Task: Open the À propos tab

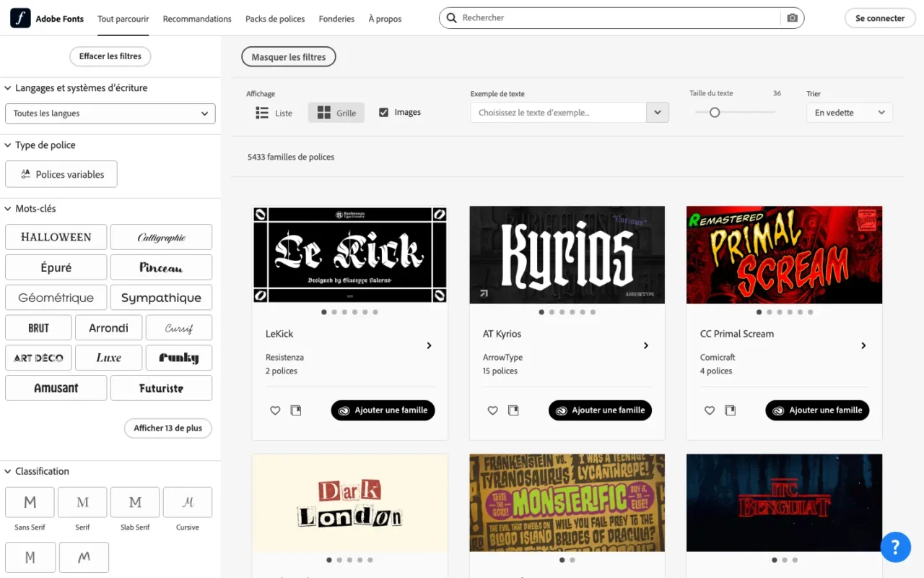Action: (x=385, y=19)
